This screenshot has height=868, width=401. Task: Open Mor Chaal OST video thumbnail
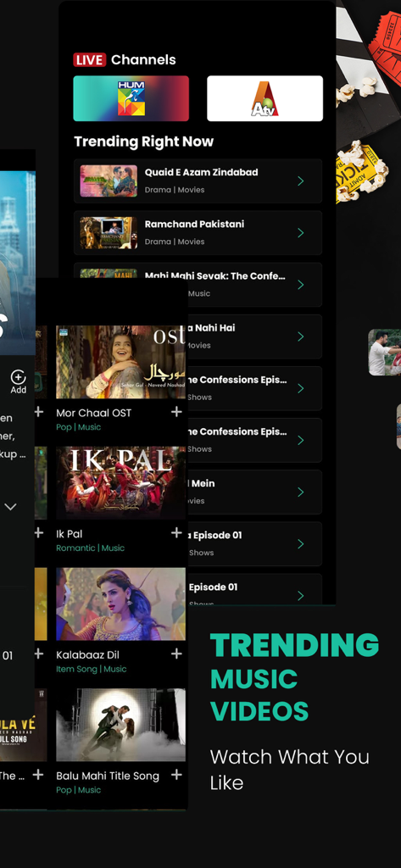120,362
